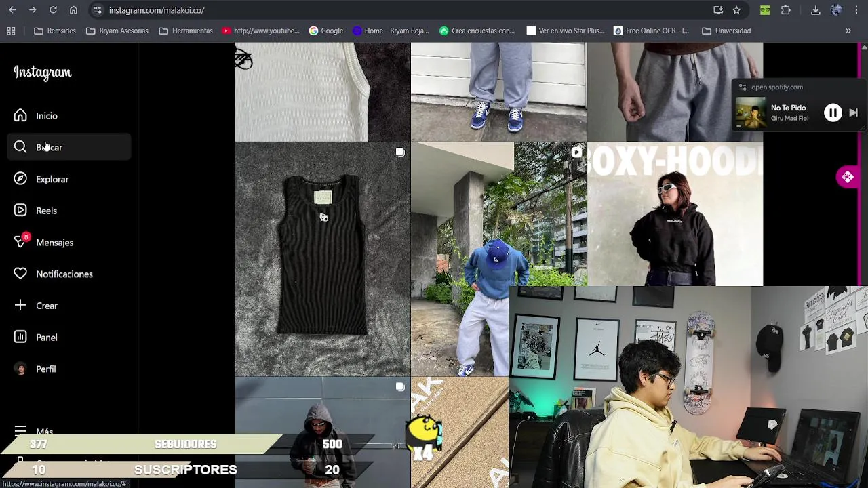This screenshot has height=488, width=868.
Task: Go forward with browser forward arrow
Action: pyautogui.click(x=33, y=10)
